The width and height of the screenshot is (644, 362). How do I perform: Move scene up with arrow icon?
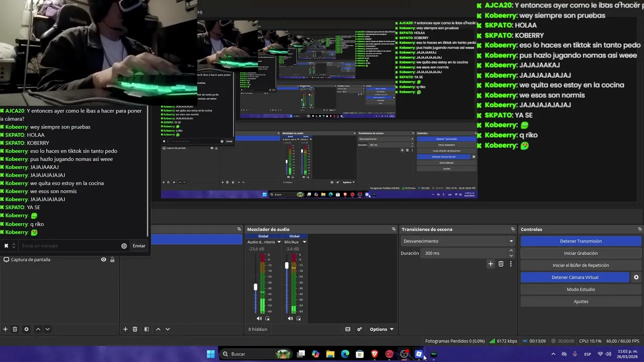tap(38, 329)
